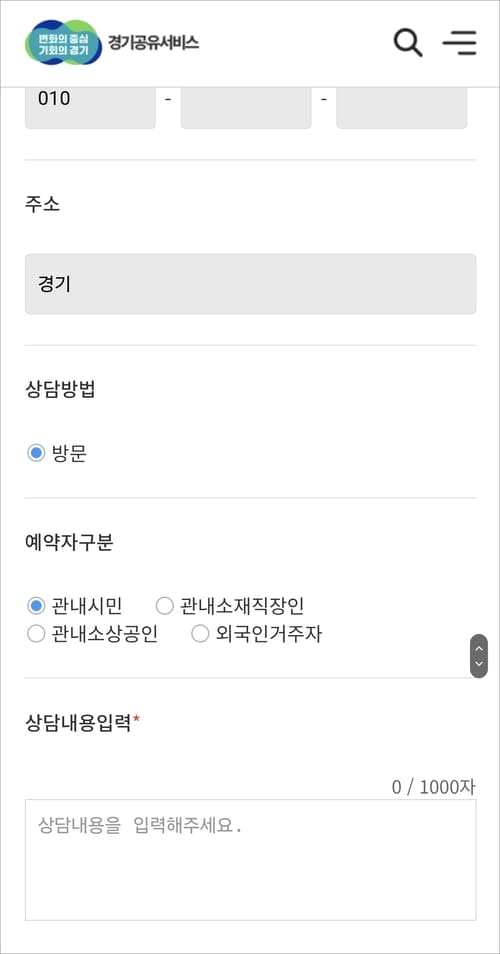Click the up arrow on scroll widget
500x954 pixels.
[x=479, y=648]
